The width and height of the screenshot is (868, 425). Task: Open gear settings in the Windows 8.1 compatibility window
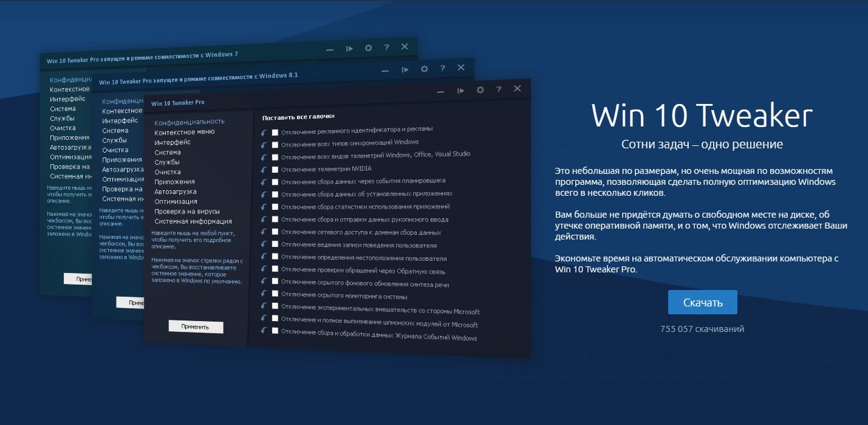[x=424, y=69]
